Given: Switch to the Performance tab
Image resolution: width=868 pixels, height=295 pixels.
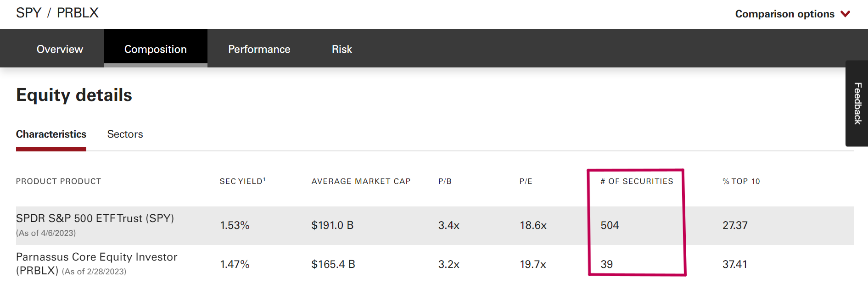Looking at the screenshot, I should 259,49.
